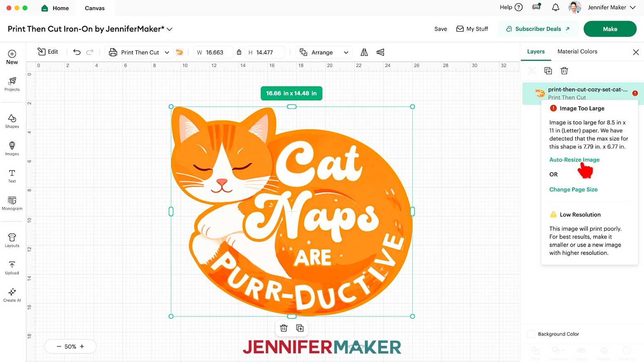Open the Monogram tool

(12, 203)
